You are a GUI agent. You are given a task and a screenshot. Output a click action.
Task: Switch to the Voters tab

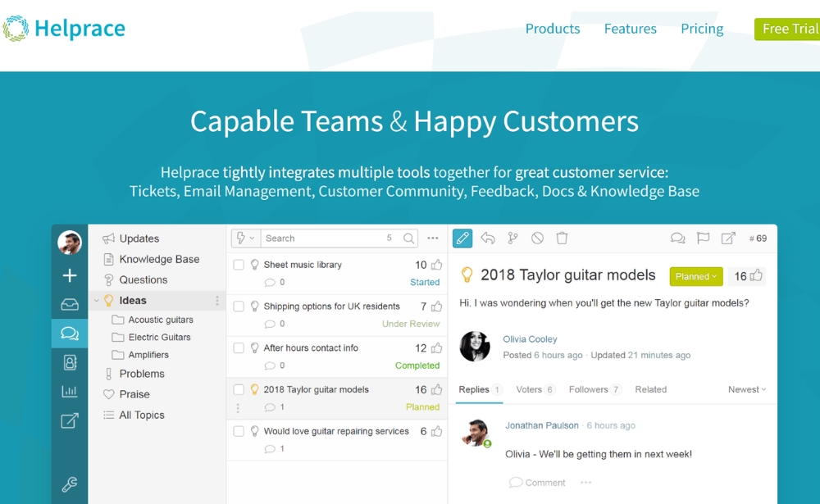pos(530,389)
